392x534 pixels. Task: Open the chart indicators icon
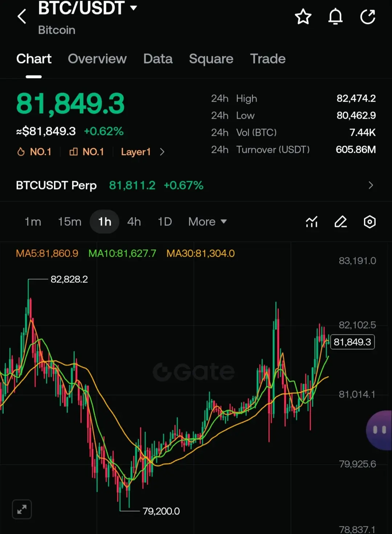(x=312, y=221)
